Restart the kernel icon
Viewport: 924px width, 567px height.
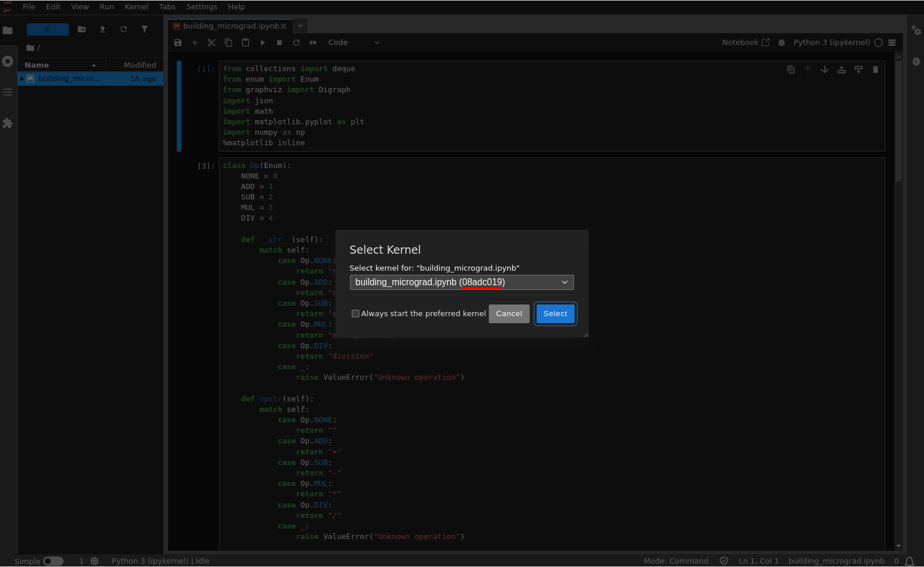(296, 43)
